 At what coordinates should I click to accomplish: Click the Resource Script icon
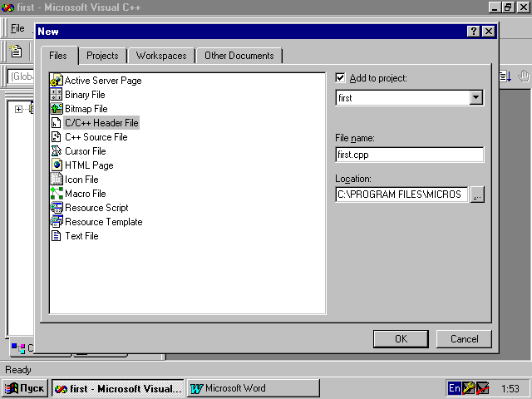click(x=57, y=208)
